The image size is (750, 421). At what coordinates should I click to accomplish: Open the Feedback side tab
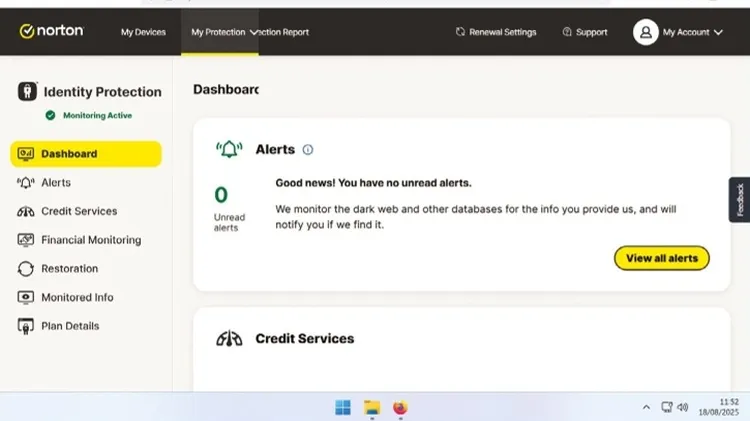click(739, 199)
